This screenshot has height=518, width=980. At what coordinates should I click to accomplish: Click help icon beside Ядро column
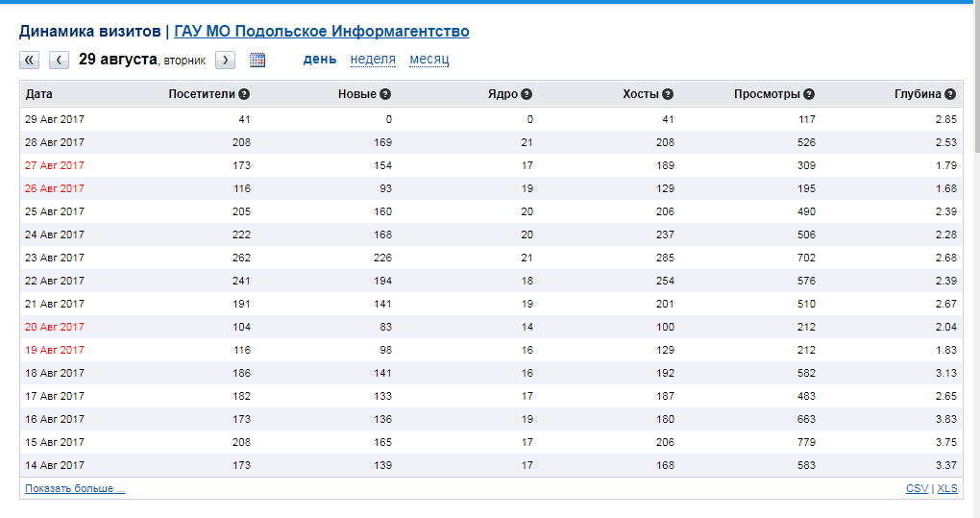coord(527,94)
